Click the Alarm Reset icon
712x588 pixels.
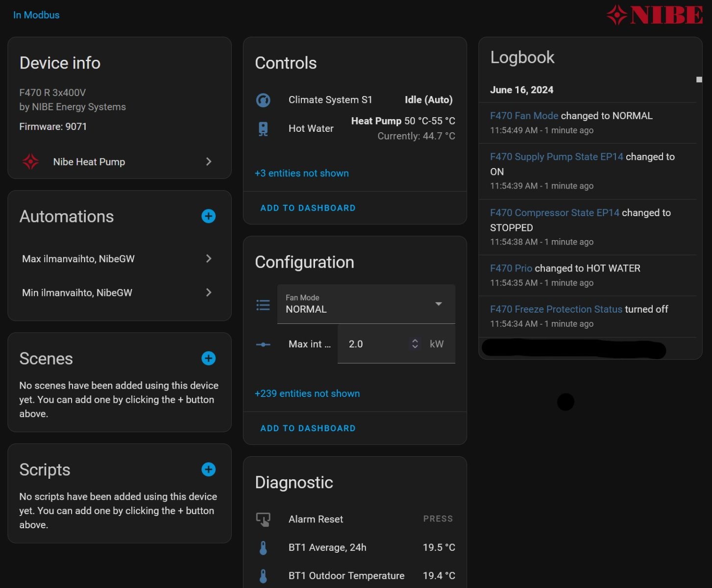[x=263, y=519]
